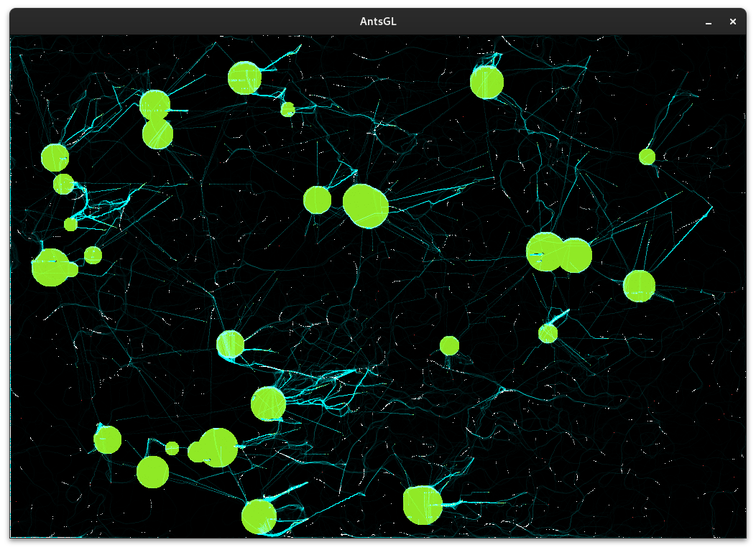Click the right circle of the overlapping right-side pair
The width and height of the screenshot is (756, 550).
coord(575,255)
